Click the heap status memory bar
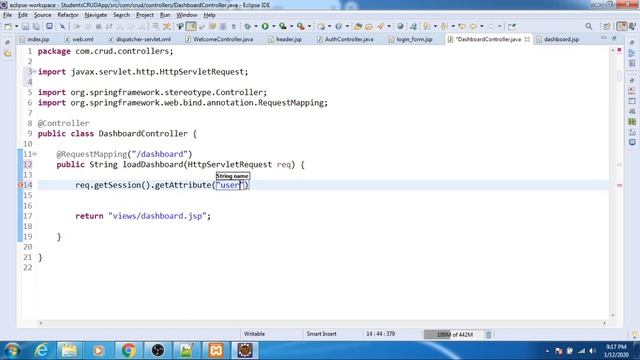The width and height of the screenshot is (640, 360). [453, 334]
